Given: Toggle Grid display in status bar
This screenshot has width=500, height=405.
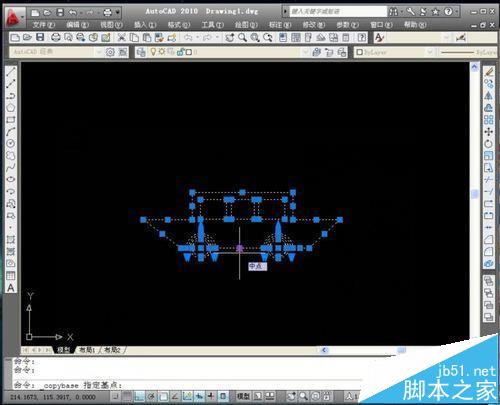Looking at the screenshot, I should (127, 396).
